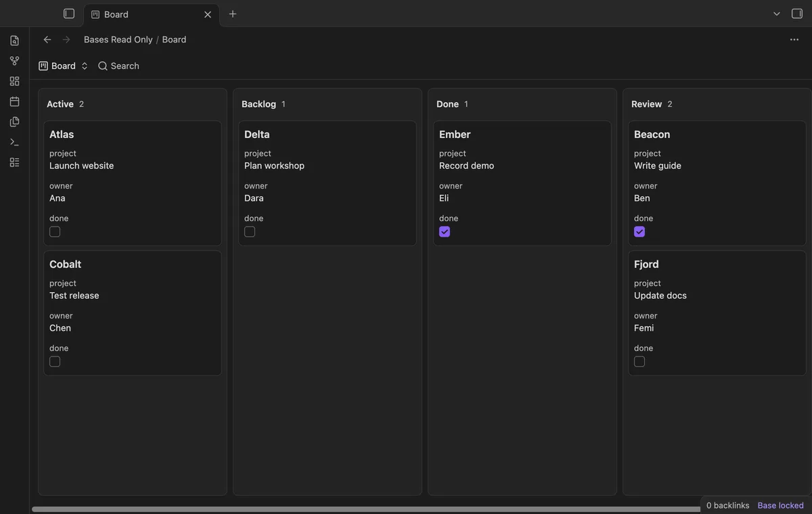Open Bases Read Only breadcrumb
The image size is (812, 514).
tap(118, 39)
